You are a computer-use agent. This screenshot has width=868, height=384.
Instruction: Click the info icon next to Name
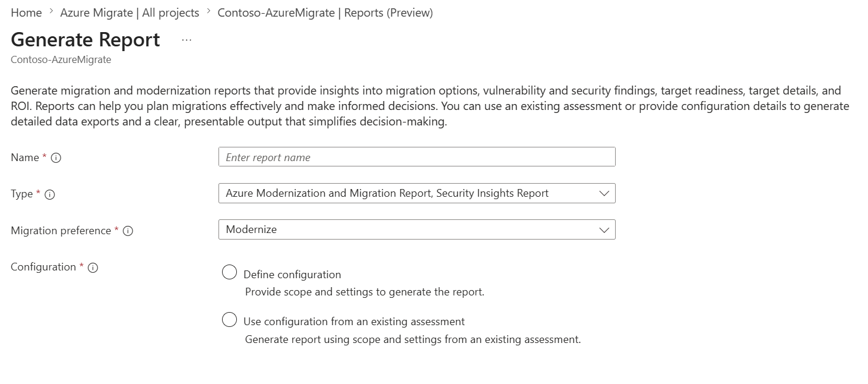[x=56, y=158]
